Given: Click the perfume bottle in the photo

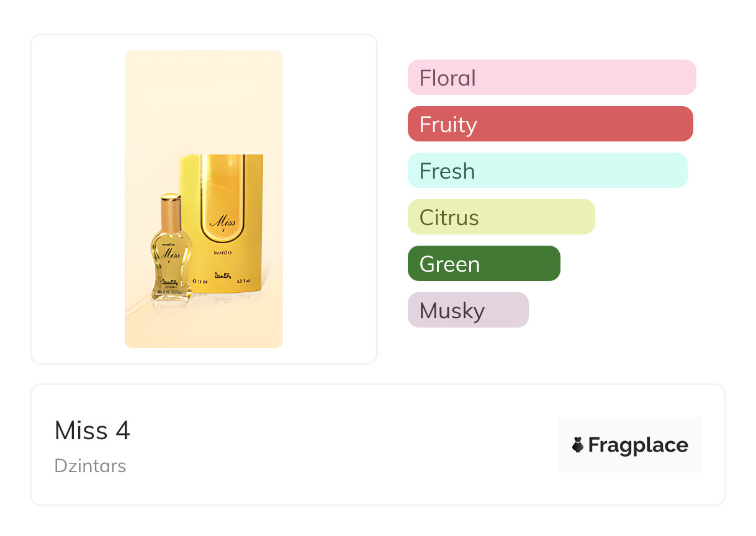Looking at the screenshot, I should coord(170,254).
